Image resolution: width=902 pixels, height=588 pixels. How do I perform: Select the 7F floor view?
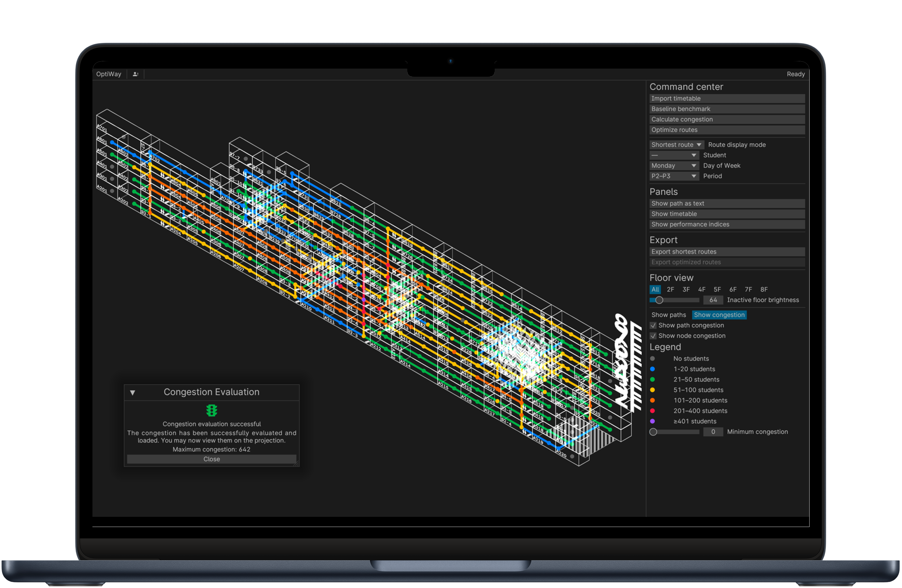point(748,290)
